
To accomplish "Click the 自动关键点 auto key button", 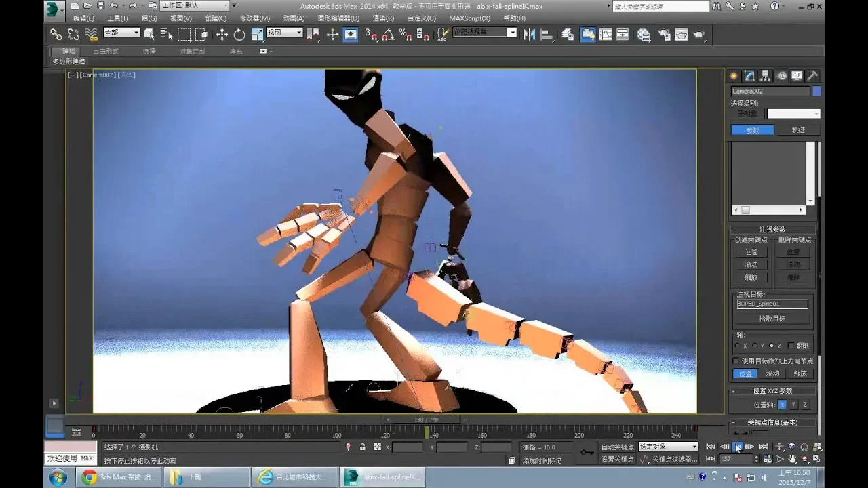I will pos(617,447).
